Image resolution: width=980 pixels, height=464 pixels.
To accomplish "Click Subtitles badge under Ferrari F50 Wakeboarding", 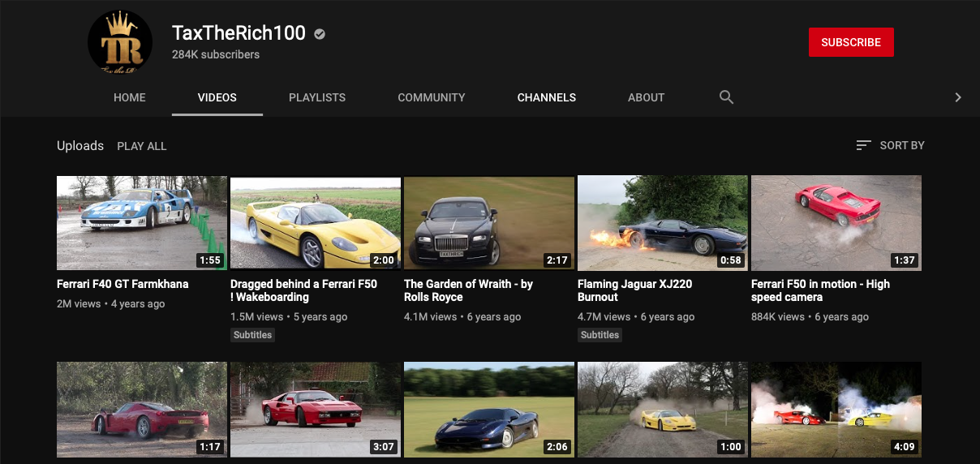I will point(252,335).
